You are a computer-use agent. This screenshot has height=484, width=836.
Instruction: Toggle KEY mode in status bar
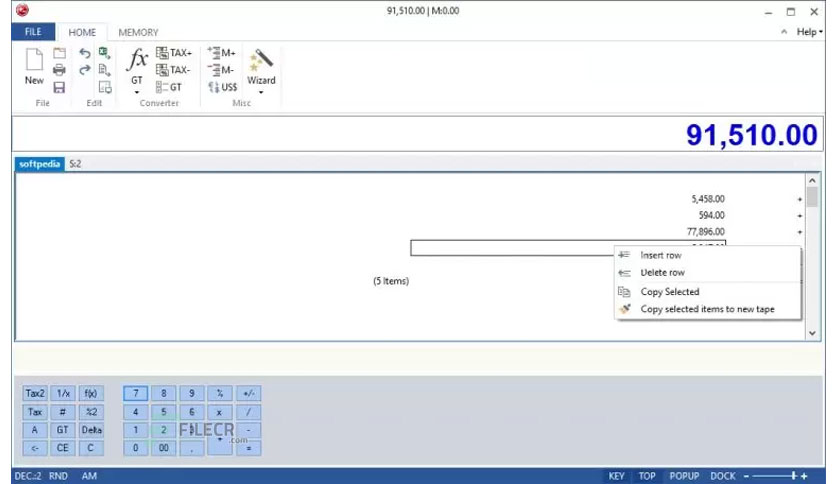point(616,476)
